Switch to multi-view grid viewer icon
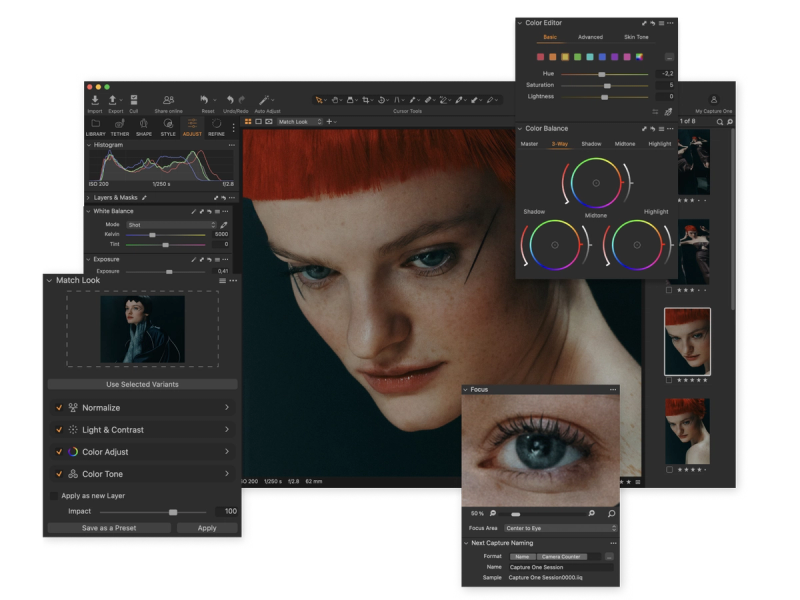 click(x=248, y=121)
